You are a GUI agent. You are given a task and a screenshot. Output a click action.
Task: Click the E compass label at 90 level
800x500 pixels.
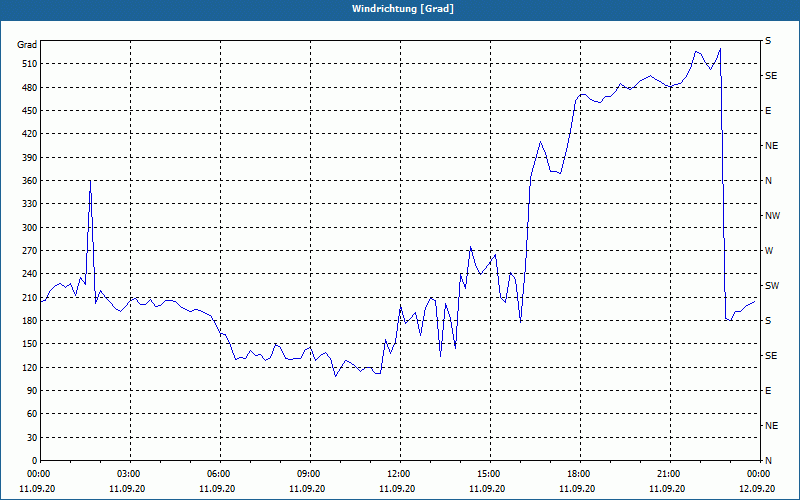coord(768,390)
